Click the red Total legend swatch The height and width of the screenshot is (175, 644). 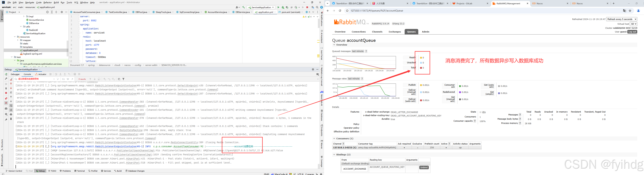coord(421,68)
